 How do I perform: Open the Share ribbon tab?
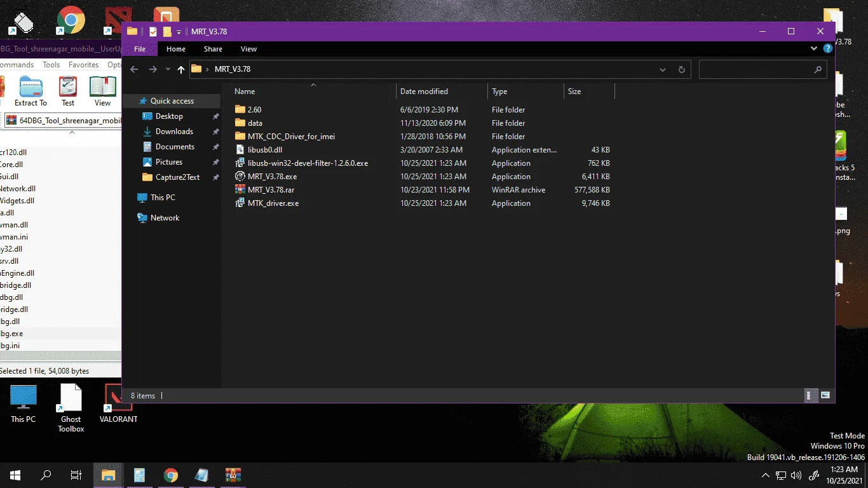tap(213, 49)
